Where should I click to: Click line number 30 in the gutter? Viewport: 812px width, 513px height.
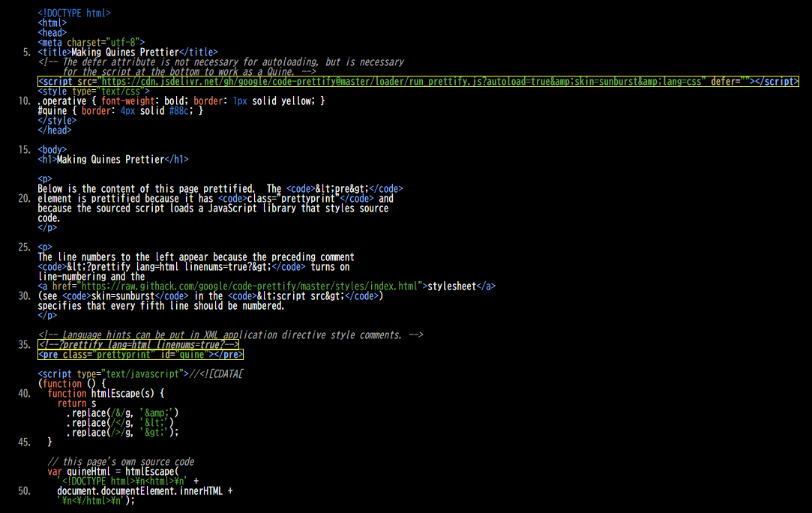pyautogui.click(x=24, y=296)
